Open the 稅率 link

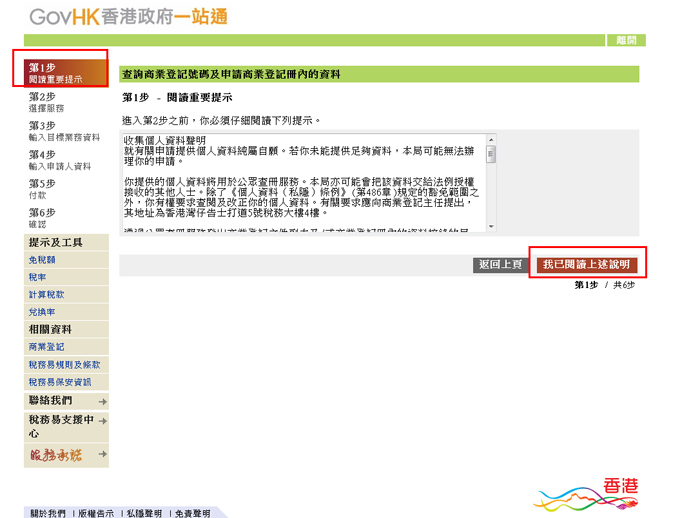point(37,277)
